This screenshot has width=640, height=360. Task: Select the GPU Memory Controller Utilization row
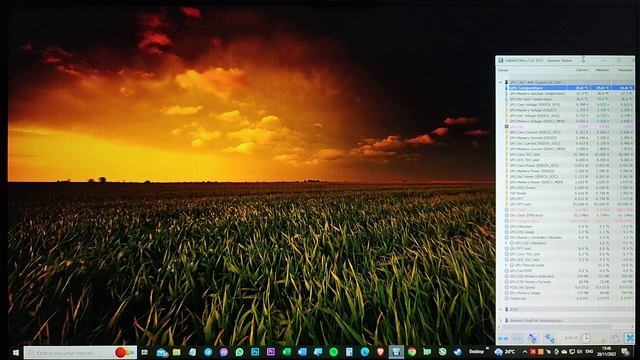pyautogui.click(x=569, y=237)
